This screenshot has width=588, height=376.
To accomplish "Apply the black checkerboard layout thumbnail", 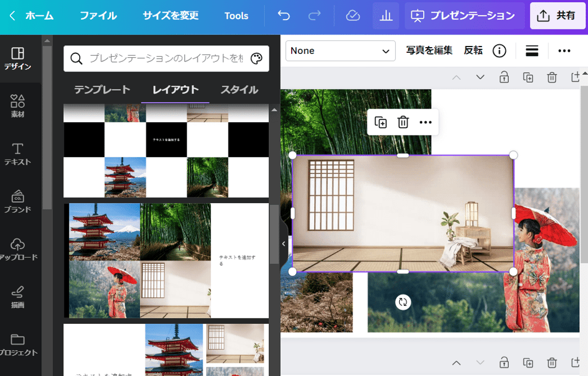I will (x=166, y=151).
